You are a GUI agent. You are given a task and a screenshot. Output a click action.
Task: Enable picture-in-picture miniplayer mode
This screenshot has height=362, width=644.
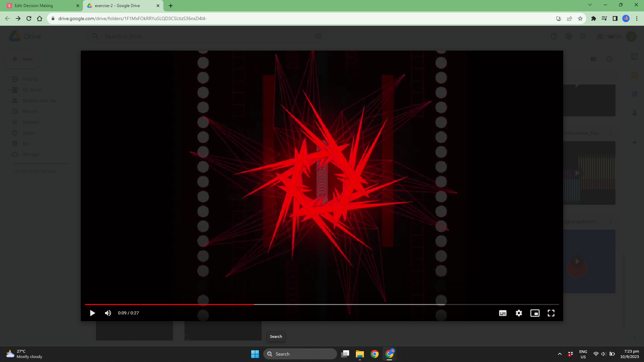tap(535, 313)
